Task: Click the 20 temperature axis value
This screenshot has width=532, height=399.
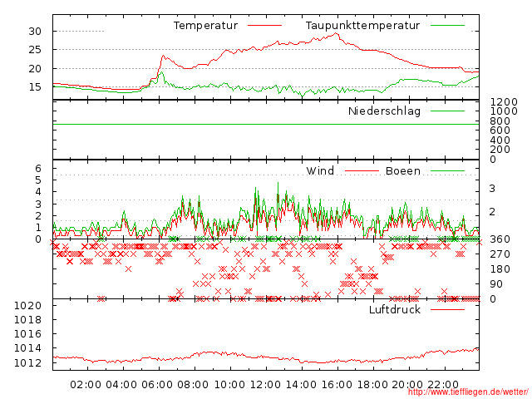Action: tap(35, 69)
